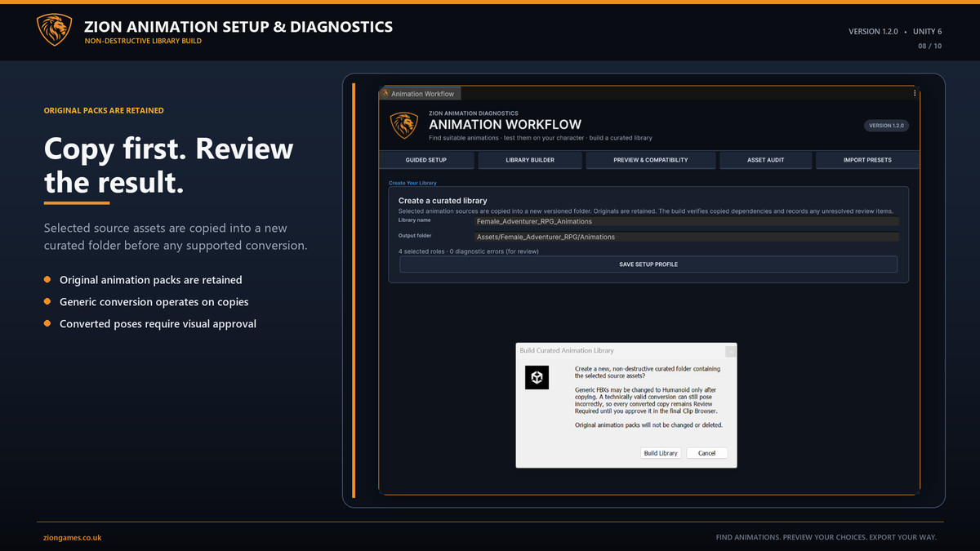The height and width of the screenshot is (551, 980).
Task: Click the 'NON-DESTRUCTIVE LIBRARY BUILD' subtitle
Action: tap(143, 41)
